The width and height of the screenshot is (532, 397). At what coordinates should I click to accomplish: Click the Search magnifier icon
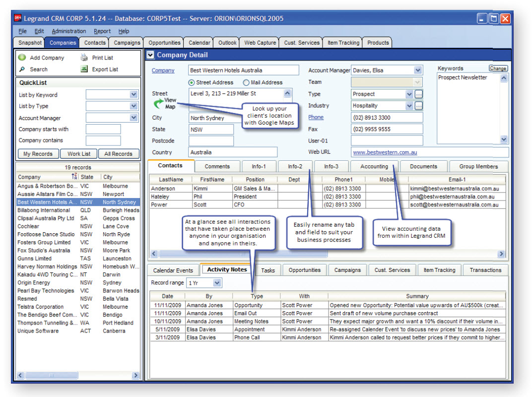22,69
